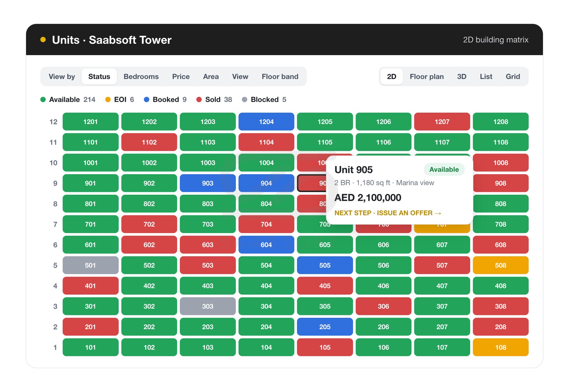This screenshot has width=569, height=392.
Task: Switch view-by to Bedrooms
Action: coord(141,76)
